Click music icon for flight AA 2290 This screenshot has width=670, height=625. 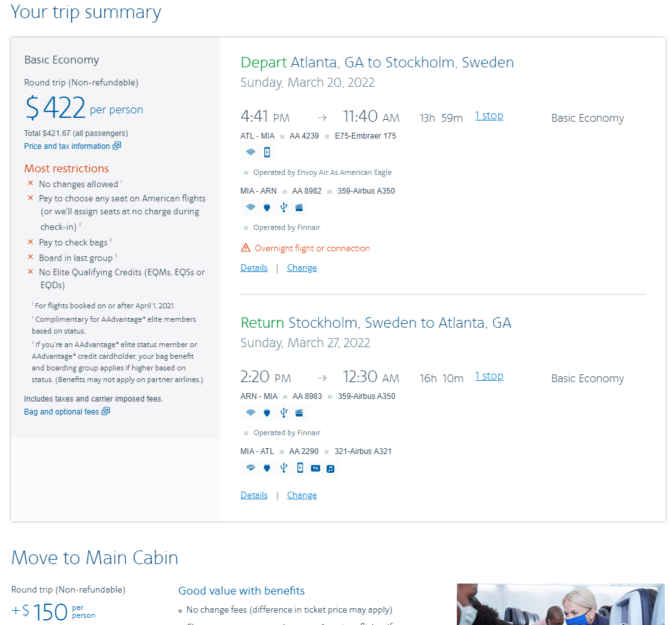click(330, 469)
